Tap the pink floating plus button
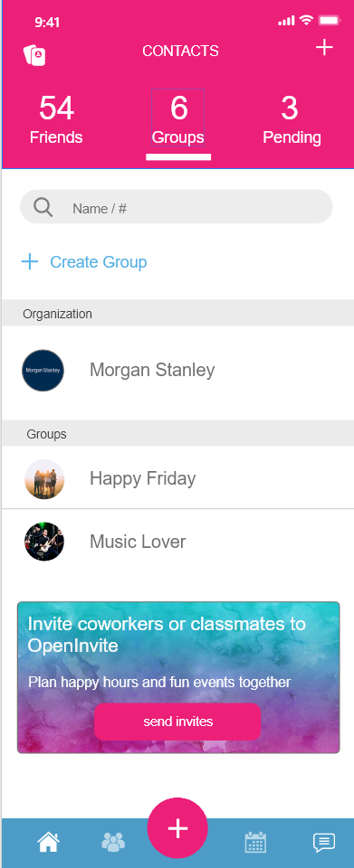 (x=177, y=828)
